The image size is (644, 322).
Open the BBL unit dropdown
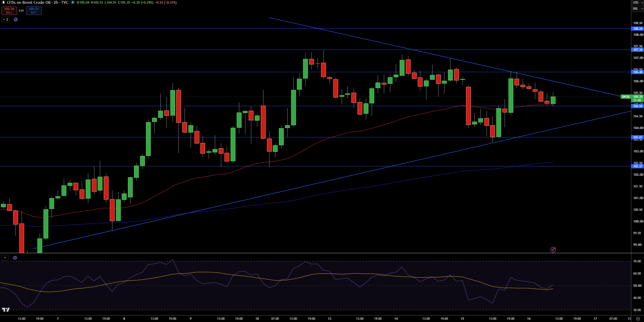[x=637, y=9]
